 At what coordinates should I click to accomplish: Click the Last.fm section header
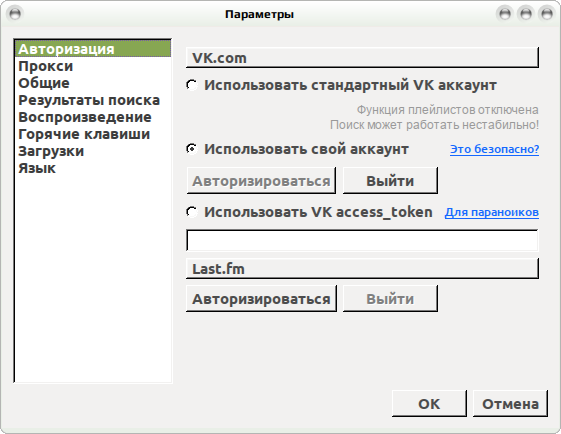(x=362, y=268)
